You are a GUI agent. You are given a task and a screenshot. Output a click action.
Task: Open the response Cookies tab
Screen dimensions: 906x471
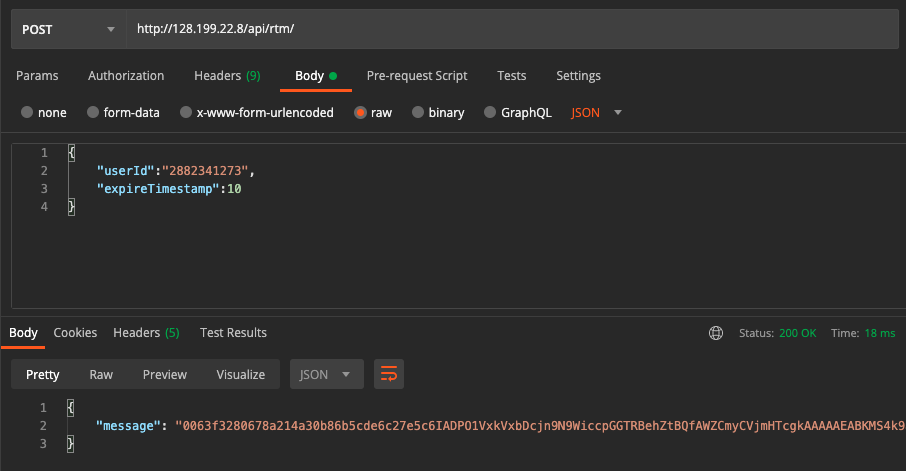[x=75, y=333]
